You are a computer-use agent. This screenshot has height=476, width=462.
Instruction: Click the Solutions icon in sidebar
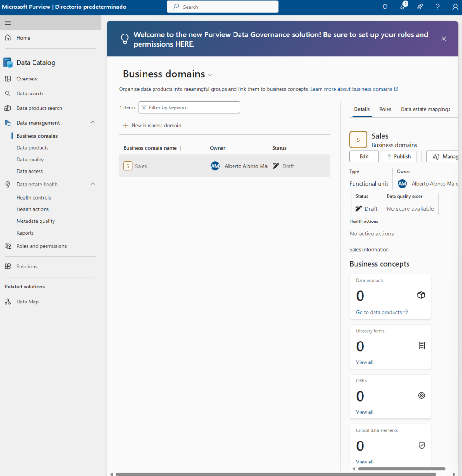click(7, 267)
